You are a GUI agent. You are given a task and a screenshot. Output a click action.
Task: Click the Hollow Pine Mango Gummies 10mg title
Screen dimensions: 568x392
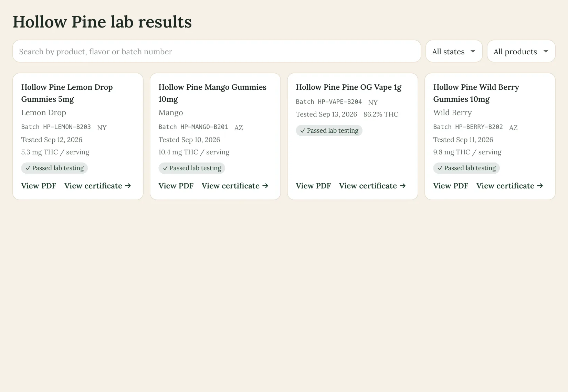pyautogui.click(x=212, y=93)
